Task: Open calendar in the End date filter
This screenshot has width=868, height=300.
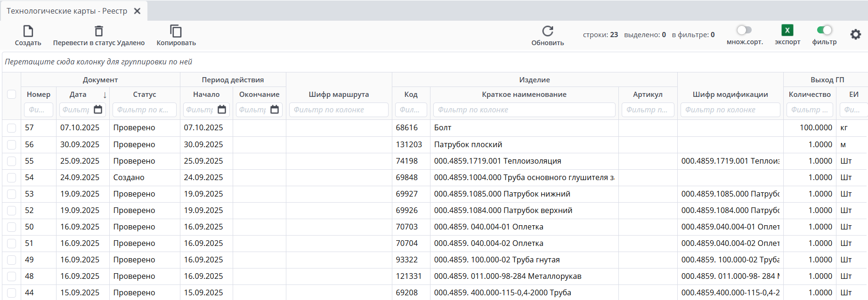Action: tap(275, 110)
